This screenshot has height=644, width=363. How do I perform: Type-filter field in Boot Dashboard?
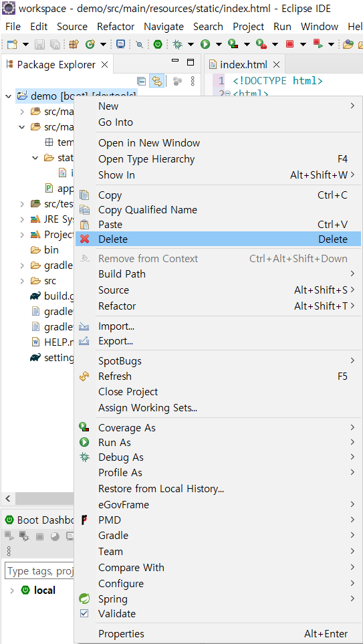(39, 571)
